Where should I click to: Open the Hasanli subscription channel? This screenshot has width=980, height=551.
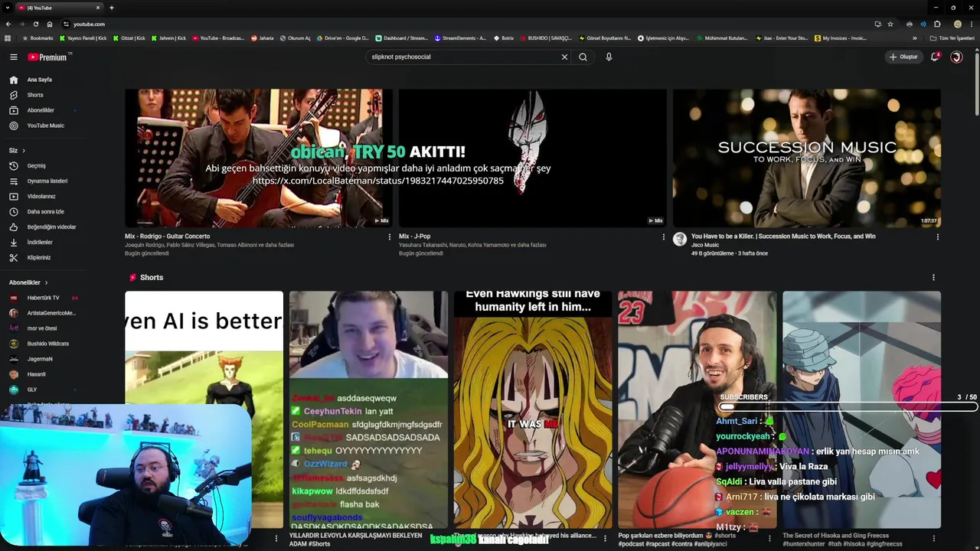click(36, 374)
